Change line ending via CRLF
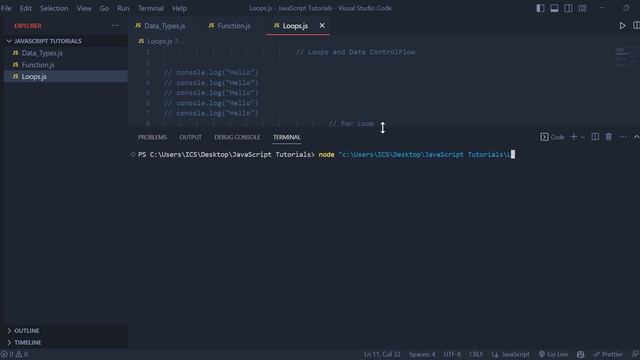 (x=476, y=354)
